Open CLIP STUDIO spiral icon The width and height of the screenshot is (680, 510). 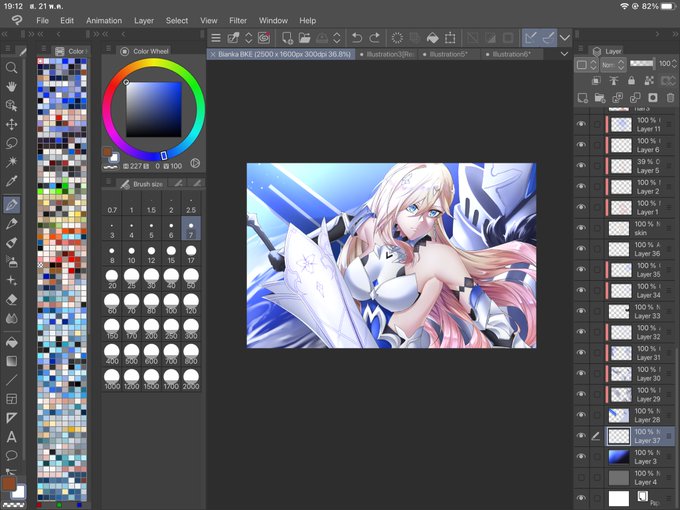[264, 38]
